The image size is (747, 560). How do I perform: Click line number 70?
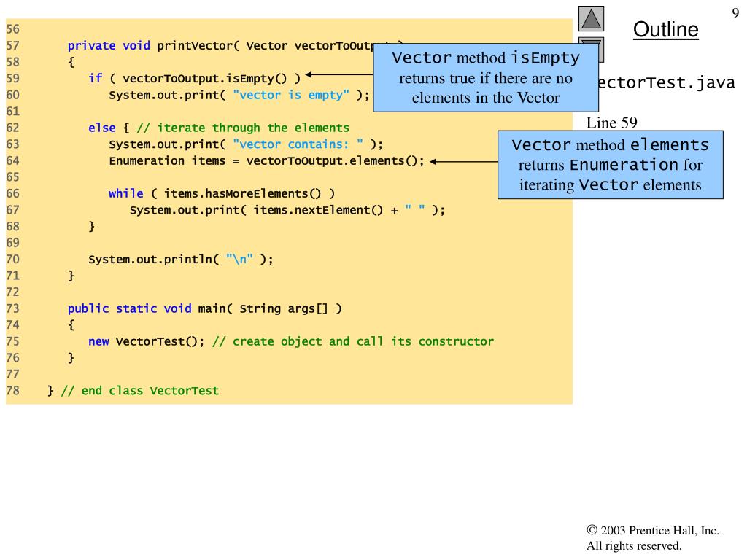pos(13,260)
